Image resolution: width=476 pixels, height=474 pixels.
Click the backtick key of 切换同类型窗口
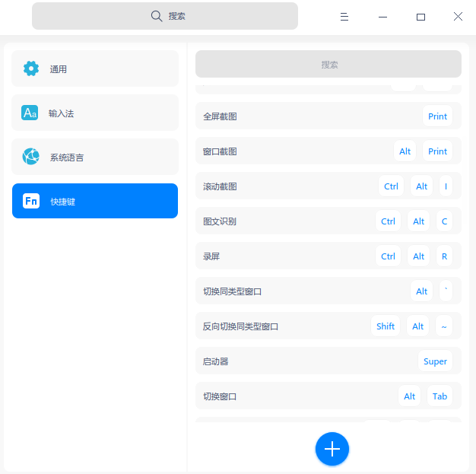(x=446, y=291)
